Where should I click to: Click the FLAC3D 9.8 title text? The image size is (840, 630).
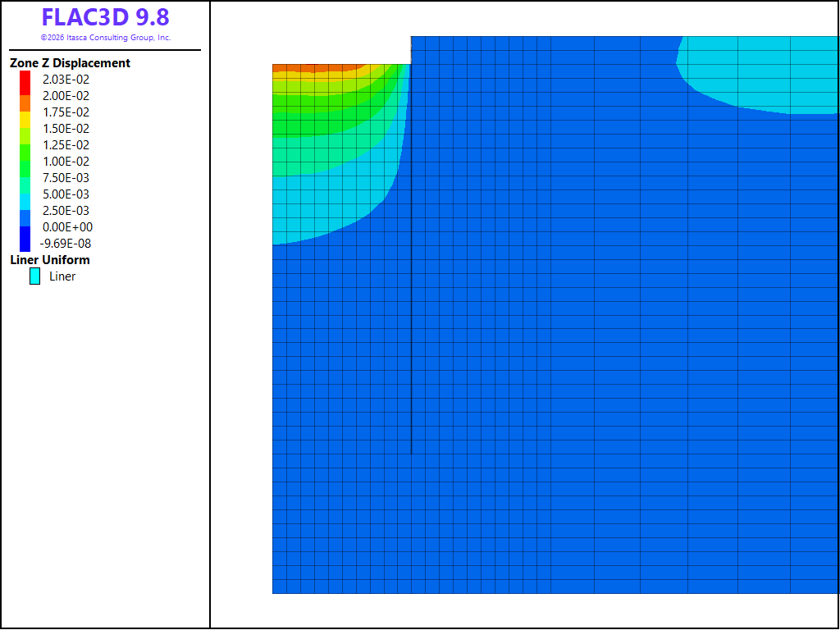(x=106, y=18)
